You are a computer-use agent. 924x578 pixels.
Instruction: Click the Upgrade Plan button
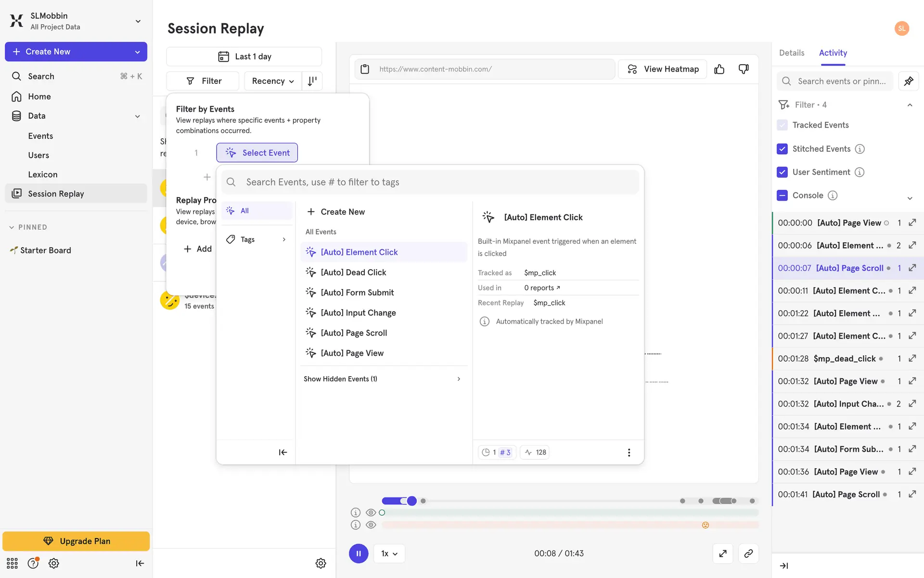(76, 541)
